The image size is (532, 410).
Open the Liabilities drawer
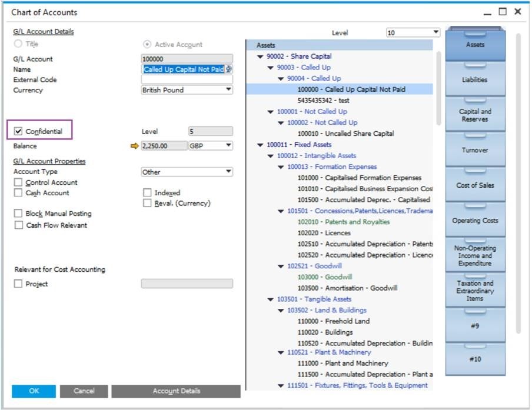click(x=475, y=80)
